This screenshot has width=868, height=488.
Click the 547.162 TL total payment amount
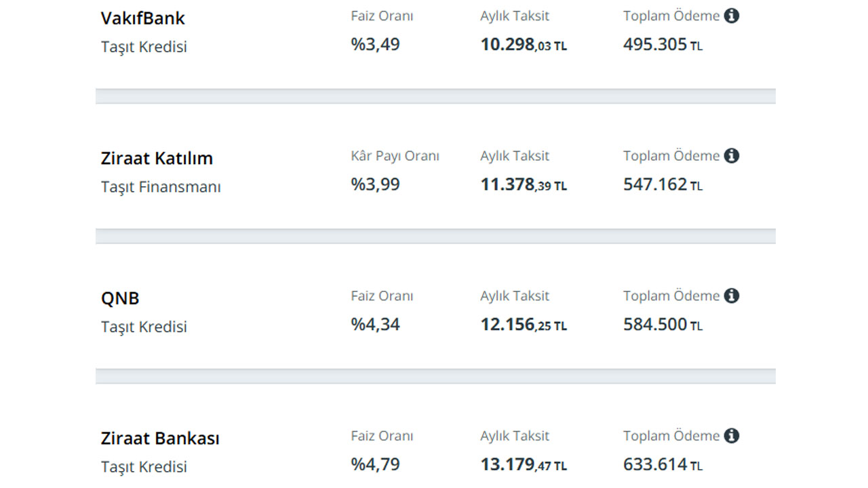tap(663, 184)
